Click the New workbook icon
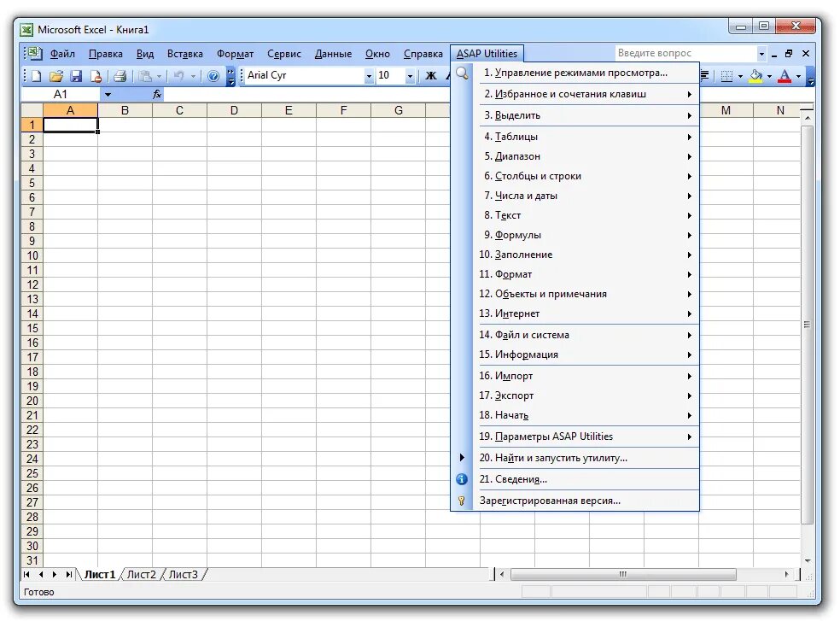 coord(37,76)
